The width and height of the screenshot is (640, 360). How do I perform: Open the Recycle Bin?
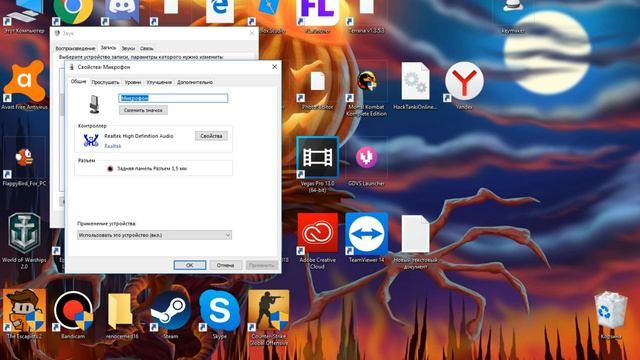[611, 310]
